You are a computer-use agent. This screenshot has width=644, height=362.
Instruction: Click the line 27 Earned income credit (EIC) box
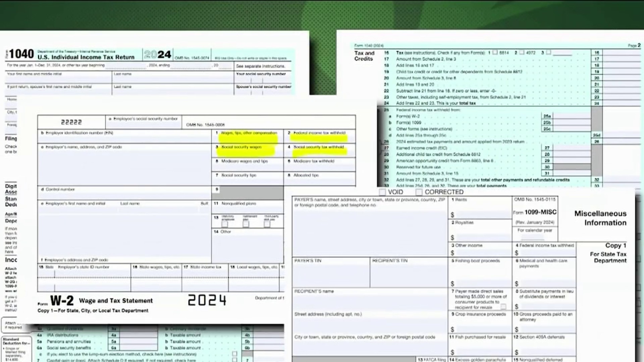point(571,148)
